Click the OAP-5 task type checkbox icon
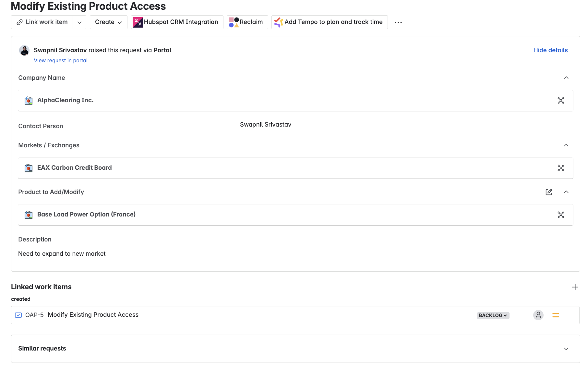Image resolution: width=588 pixels, height=370 pixels. (x=18, y=315)
